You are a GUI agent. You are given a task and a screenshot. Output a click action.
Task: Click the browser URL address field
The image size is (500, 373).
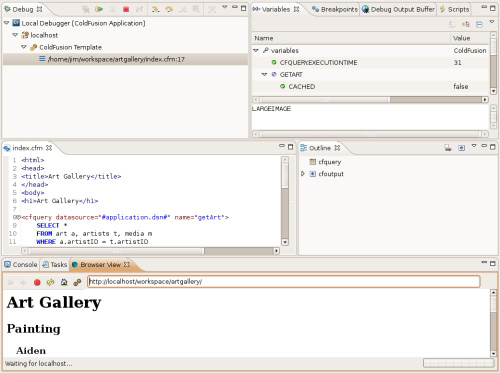[284, 282]
